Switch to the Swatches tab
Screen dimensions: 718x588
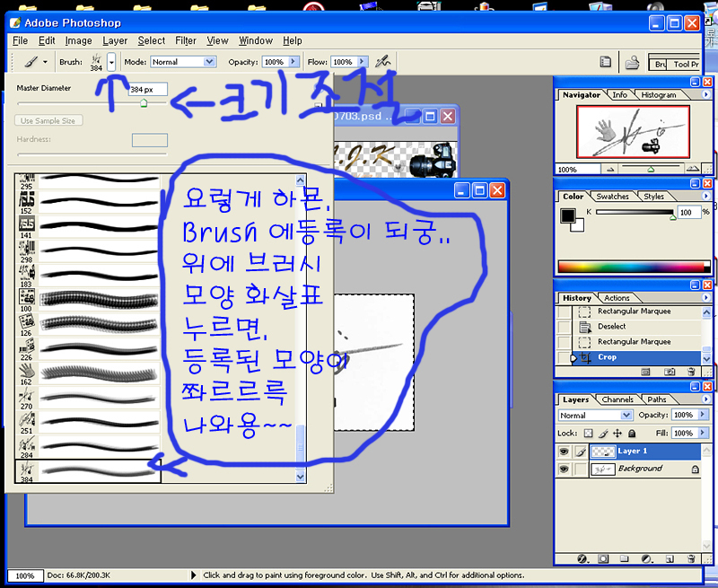(613, 196)
